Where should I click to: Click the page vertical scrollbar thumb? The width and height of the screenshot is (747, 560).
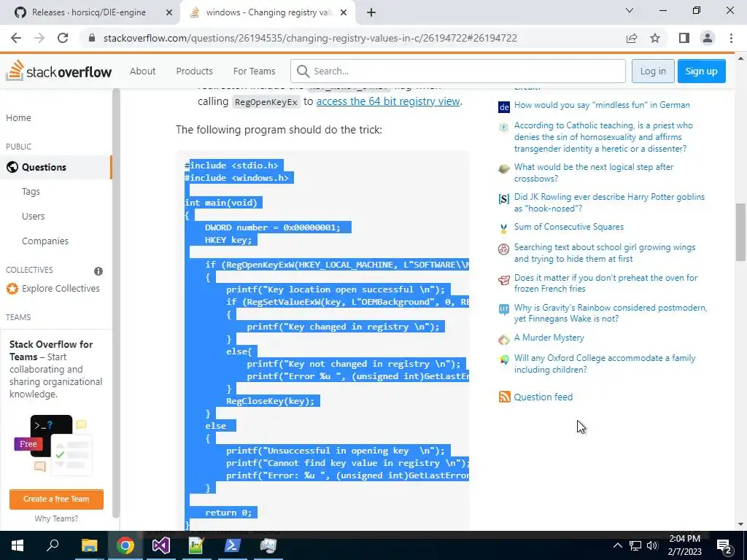740,232
